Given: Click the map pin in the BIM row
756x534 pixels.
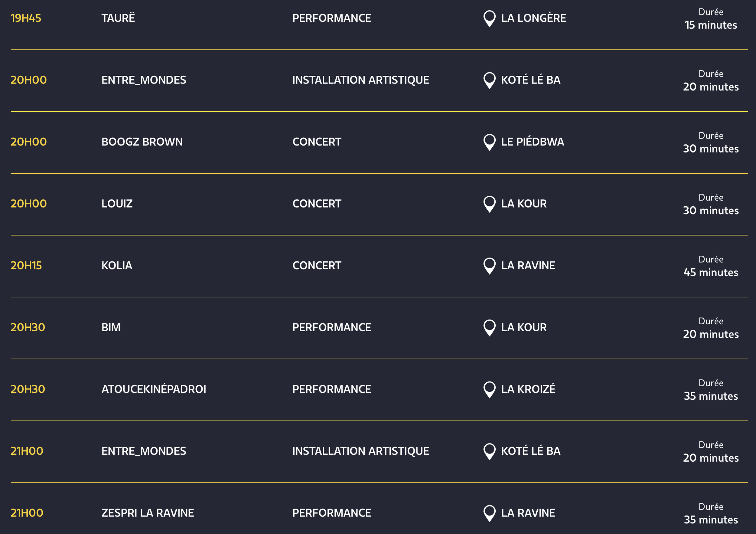Looking at the screenshot, I should pos(489,328).
